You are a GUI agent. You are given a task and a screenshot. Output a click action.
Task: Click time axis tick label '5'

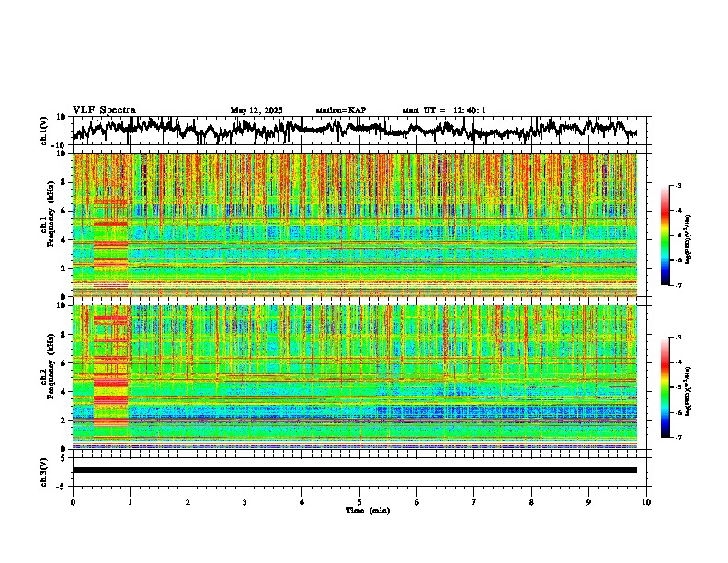click(x=359, y=502)
